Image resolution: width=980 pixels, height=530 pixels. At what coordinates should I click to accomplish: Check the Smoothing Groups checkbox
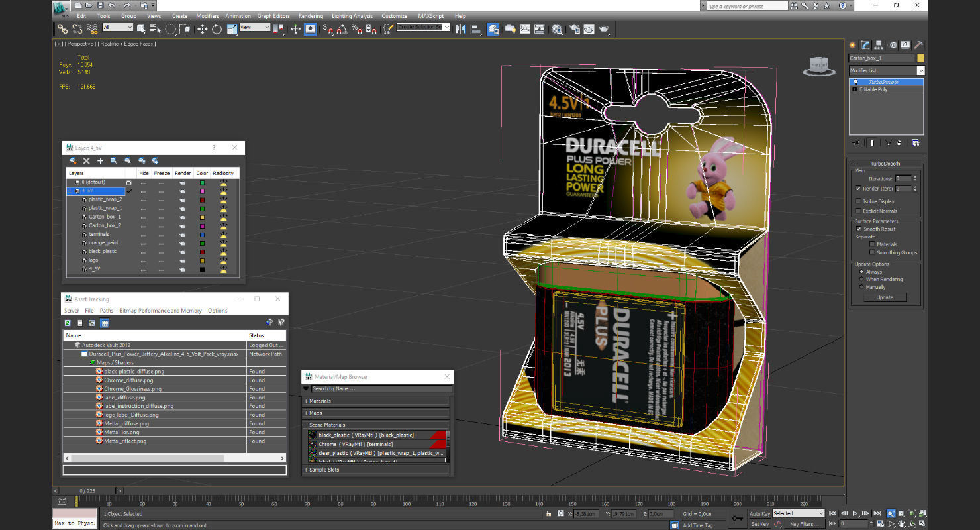coord(872,252)
